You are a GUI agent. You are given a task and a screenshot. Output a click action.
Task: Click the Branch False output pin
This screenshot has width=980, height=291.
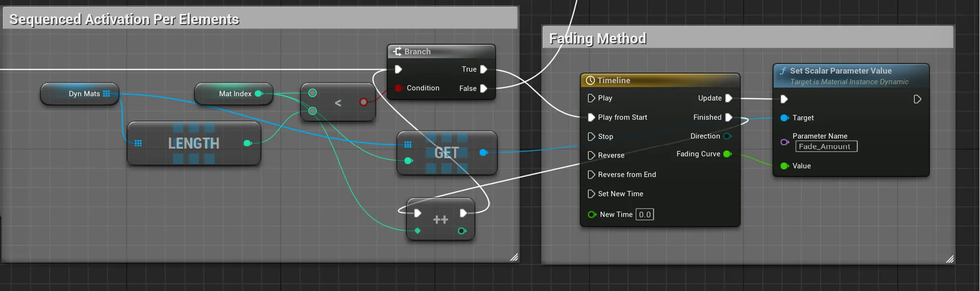pos(483,89)
